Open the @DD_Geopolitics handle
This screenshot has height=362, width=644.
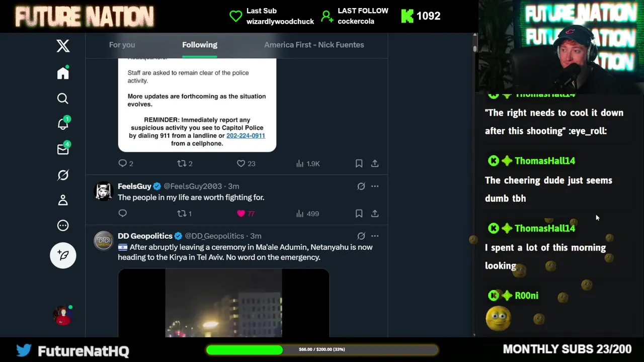click(x=214, y=236)
